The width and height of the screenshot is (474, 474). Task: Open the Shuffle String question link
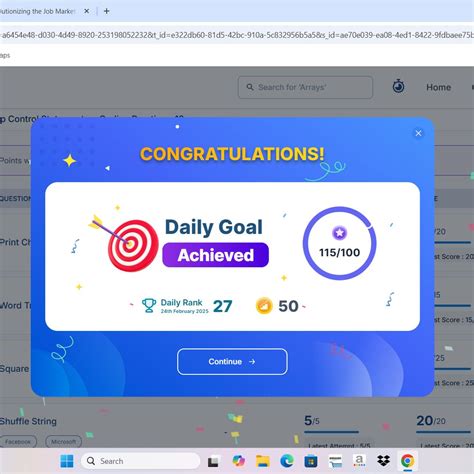point(28,421)
